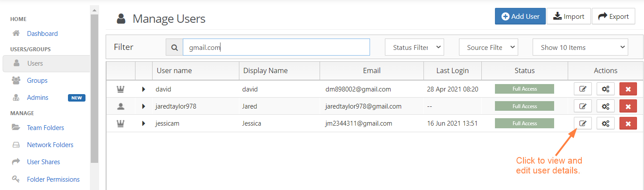The image size is (644, 190).
Task: Delete user jessicam with red X button
Action: [x=628, y=123]
